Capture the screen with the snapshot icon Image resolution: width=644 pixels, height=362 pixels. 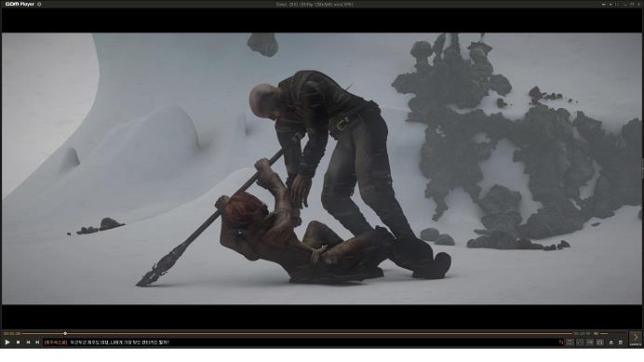tap(599, 342)
